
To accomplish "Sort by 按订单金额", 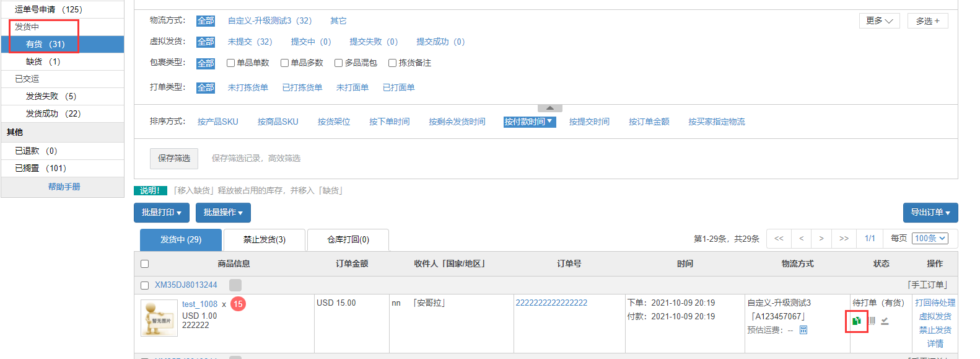I will coord(649,122).
